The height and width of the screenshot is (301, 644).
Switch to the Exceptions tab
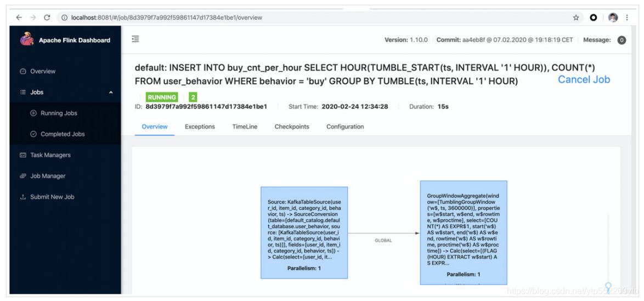click(x=200, y=127)
